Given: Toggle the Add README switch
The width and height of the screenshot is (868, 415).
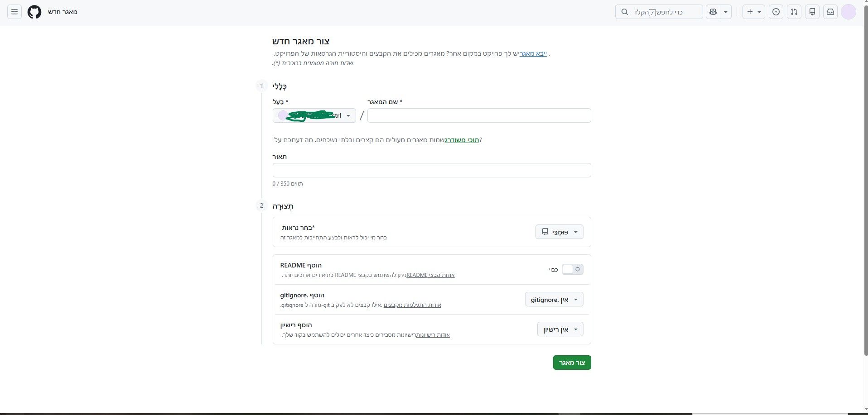Looking at the screenshot, I should (x=572, y=269).
